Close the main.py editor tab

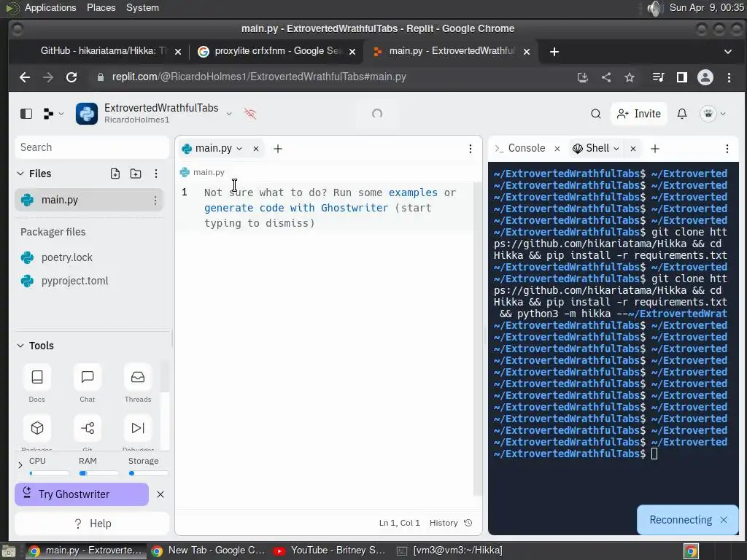pos(256,149)
